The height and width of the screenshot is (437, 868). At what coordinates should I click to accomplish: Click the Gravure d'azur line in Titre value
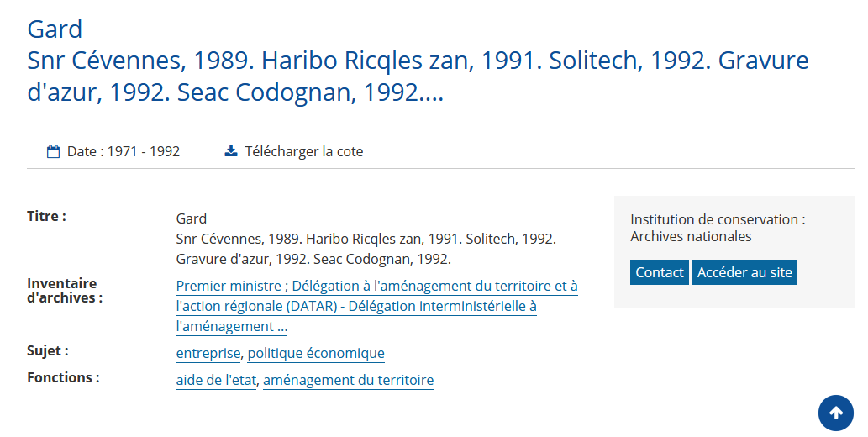[313, 259]
